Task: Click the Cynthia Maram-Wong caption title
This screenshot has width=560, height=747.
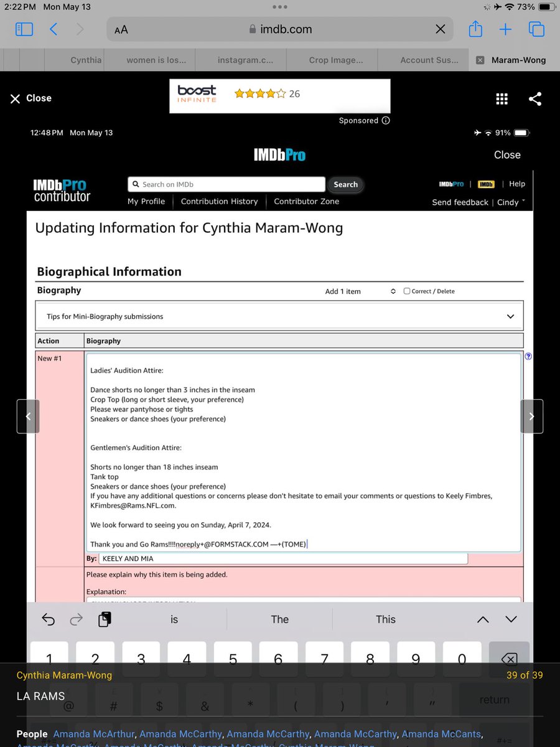Action: coord(64,675)
